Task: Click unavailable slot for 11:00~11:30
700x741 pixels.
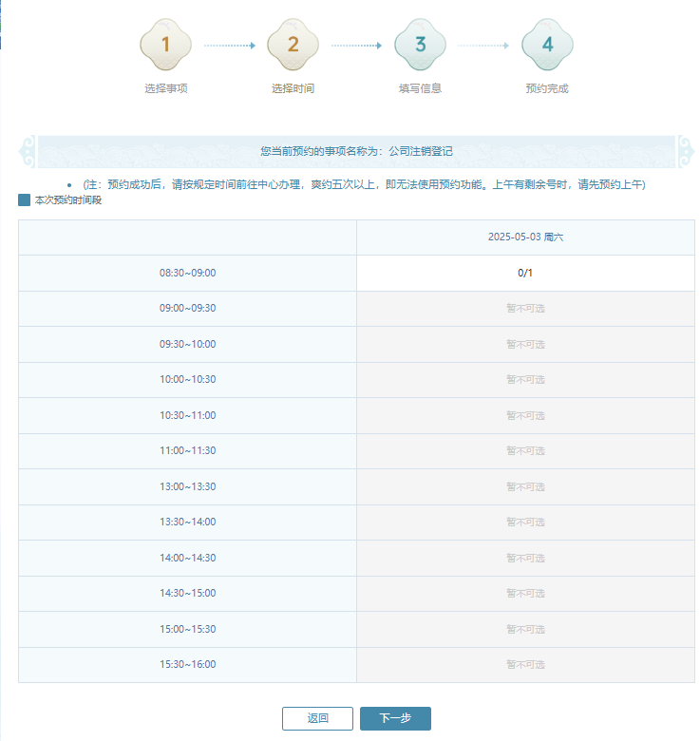Action: coord(525,451)
